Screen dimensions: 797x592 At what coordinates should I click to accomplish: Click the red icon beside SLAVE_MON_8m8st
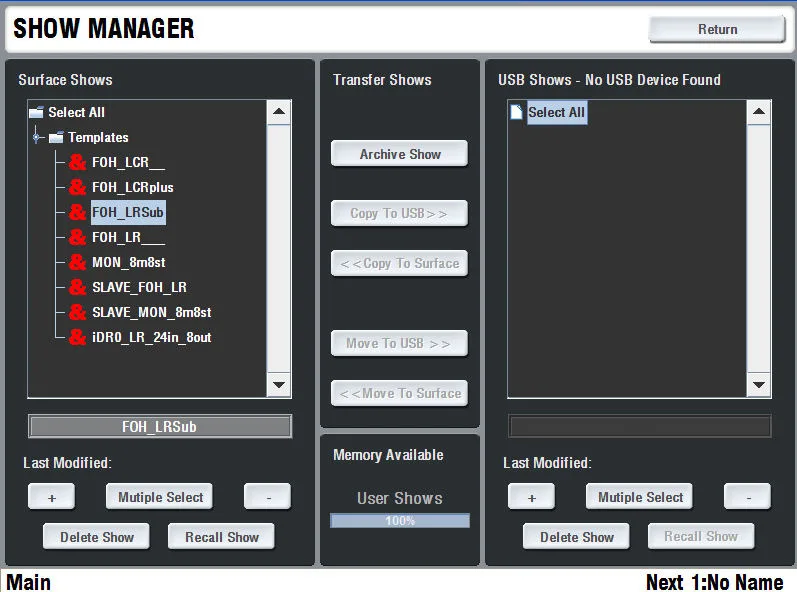coord(77,312)
